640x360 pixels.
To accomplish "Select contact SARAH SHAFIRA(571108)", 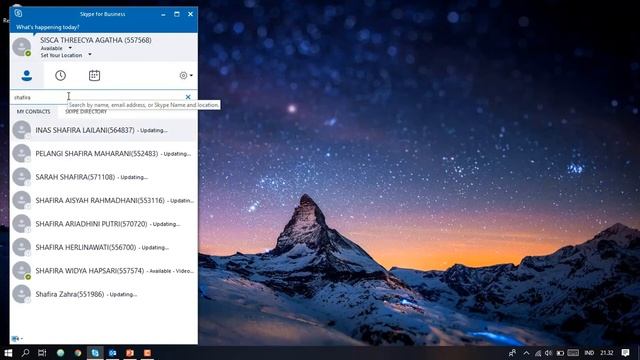I will tap(104, 177).
